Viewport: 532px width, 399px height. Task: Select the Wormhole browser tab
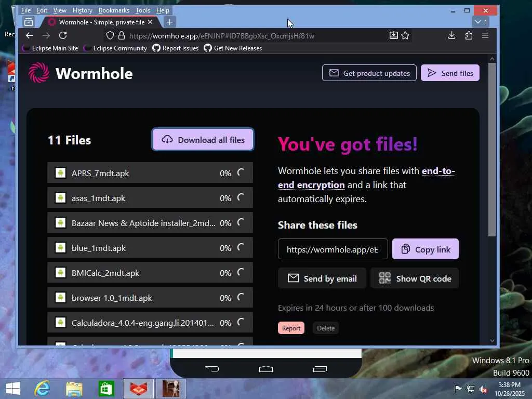coord(101,22)
